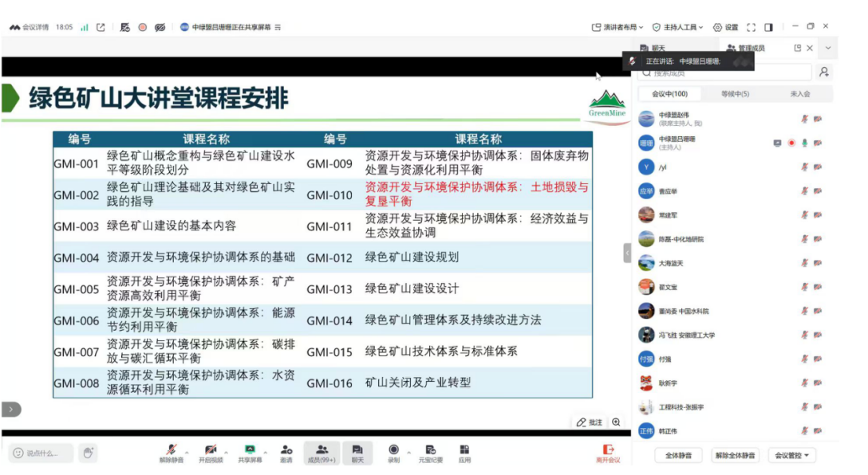This screenshot has height=475, width=868.
Task: Open 元宝纪要 meeting notes
Action: (x=430, y=451)
